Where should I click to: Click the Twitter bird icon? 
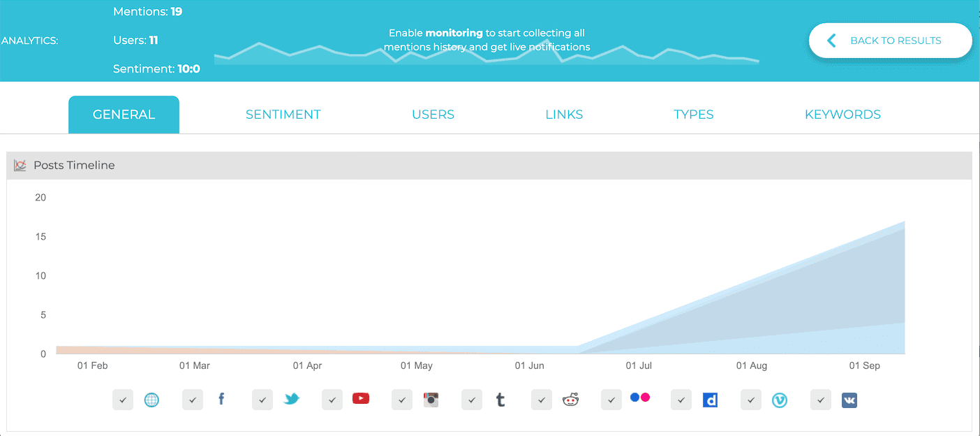(291, 400)
